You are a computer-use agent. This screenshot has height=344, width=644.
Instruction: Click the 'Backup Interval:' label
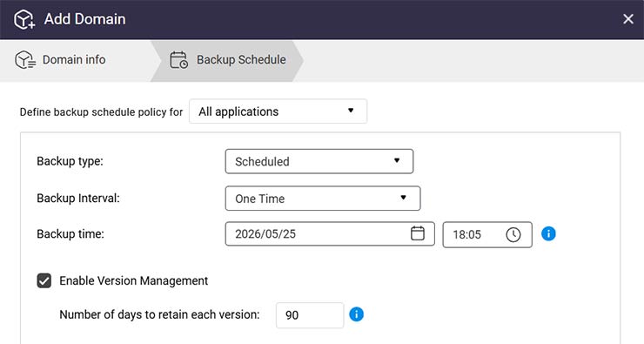tap(78, 198)
